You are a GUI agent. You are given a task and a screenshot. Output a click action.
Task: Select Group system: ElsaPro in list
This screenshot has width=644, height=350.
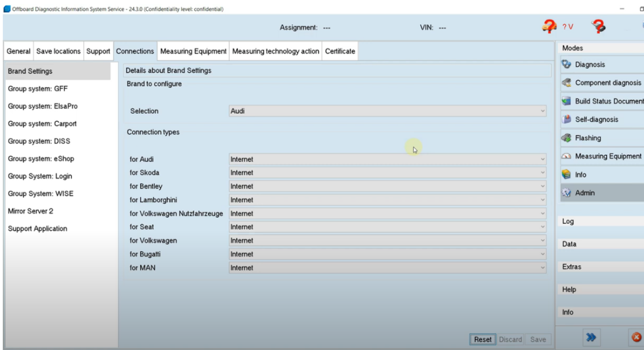[x=43, y=106]
